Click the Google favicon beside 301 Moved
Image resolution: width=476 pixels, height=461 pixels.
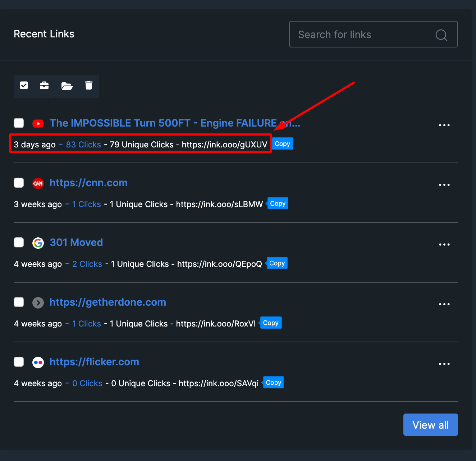pyautogui.click(x=38, y=243)
